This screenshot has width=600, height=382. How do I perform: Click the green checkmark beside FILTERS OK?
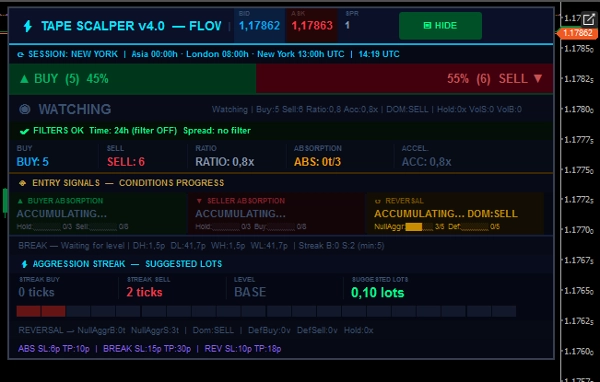point(24,131)
